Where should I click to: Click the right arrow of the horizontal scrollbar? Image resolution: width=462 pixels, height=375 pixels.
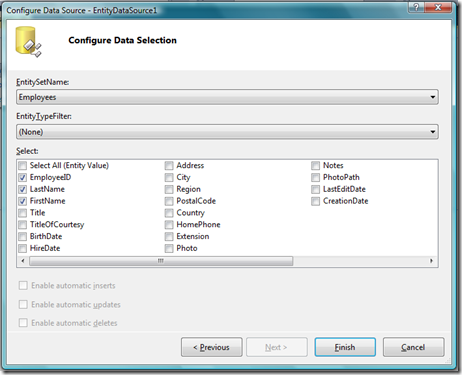pyautogui.click(x=432, y=261)
